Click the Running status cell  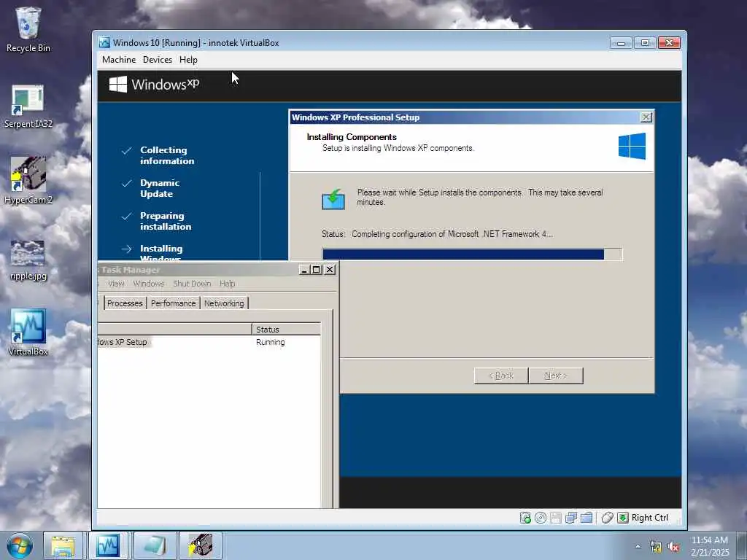(270, 342)
